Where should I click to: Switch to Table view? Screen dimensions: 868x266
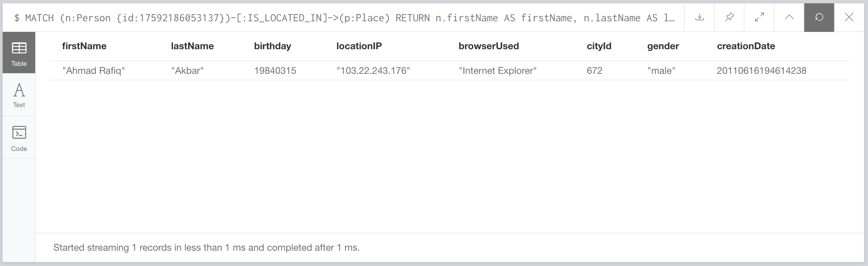tap(19, 53)
